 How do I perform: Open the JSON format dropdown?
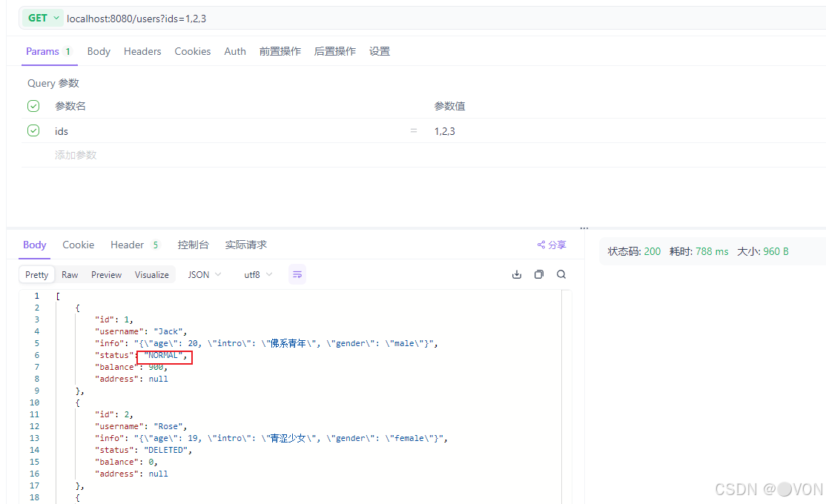(x=205, y=274)
